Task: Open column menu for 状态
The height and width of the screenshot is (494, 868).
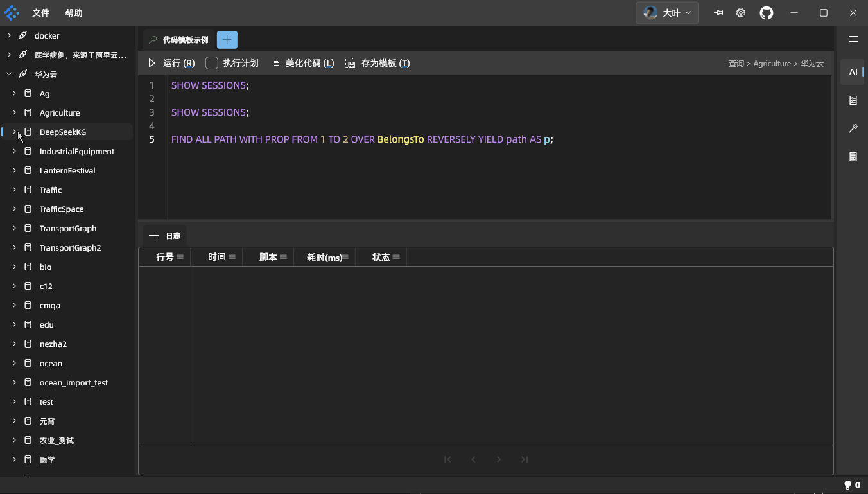Action: click(396, 257)
